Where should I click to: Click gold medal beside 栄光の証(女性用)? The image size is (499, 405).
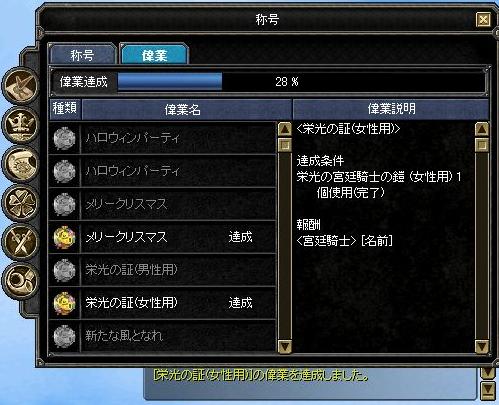tap(64, 303)
